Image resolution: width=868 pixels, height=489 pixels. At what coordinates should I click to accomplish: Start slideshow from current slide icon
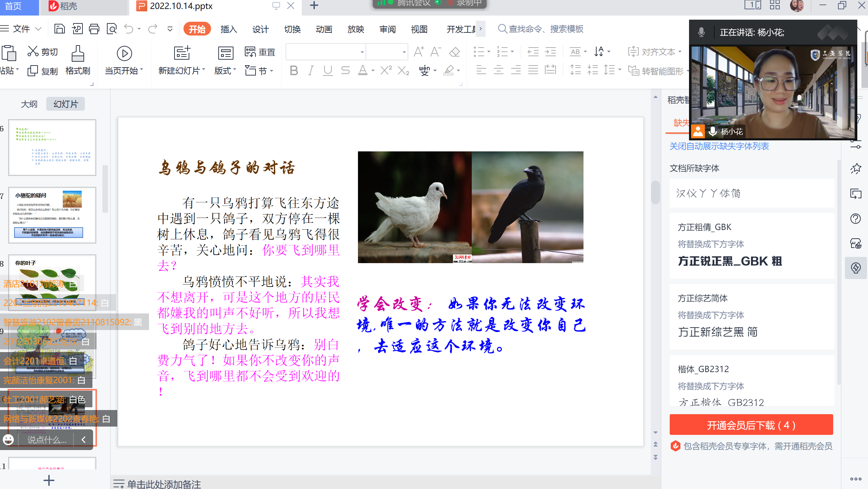point(124,53)
